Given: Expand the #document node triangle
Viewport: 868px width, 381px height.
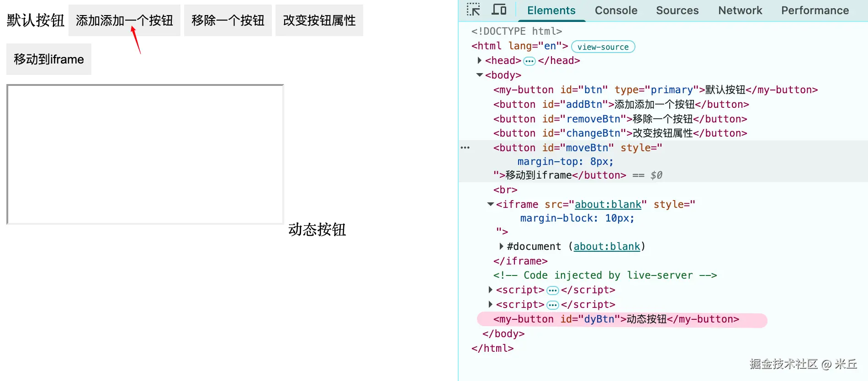Looking at the screenshot, I should click(x=501, y=246).
